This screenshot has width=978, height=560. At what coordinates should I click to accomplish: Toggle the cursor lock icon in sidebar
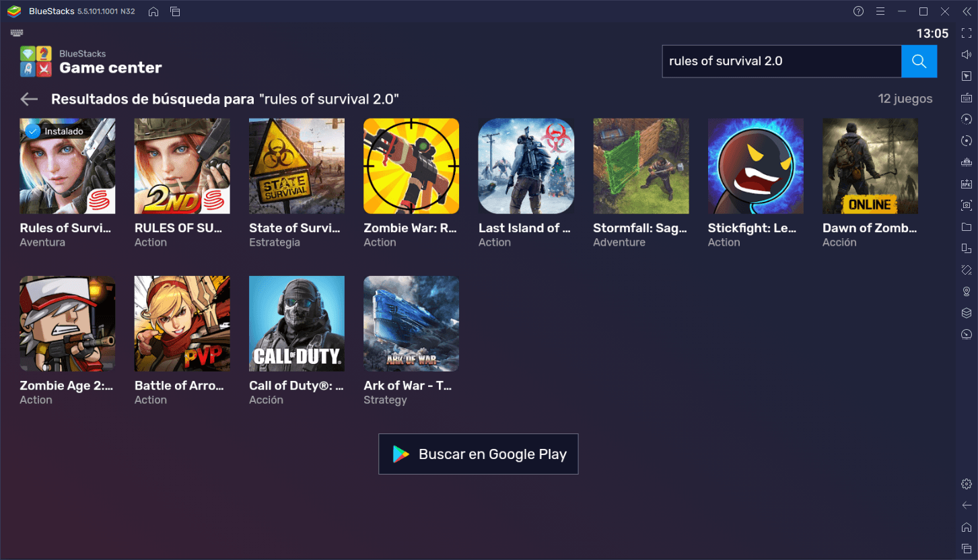967,76
